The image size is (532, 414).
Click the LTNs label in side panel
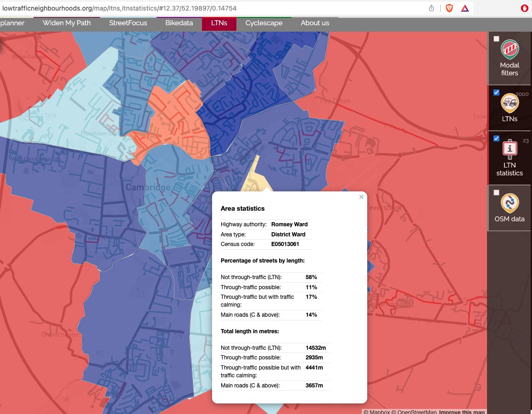click(510, 119)
